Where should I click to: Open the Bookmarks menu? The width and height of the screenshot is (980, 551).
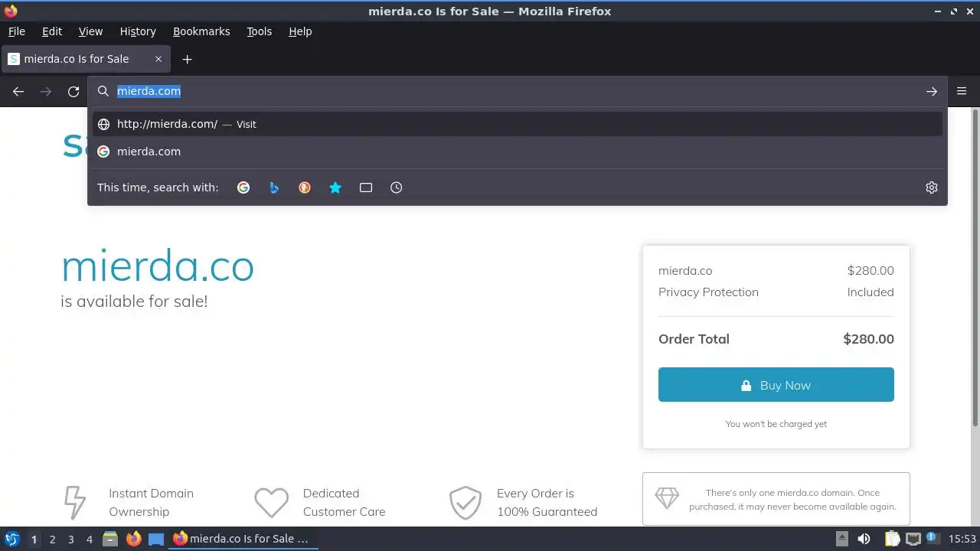[x=201, y=31]
